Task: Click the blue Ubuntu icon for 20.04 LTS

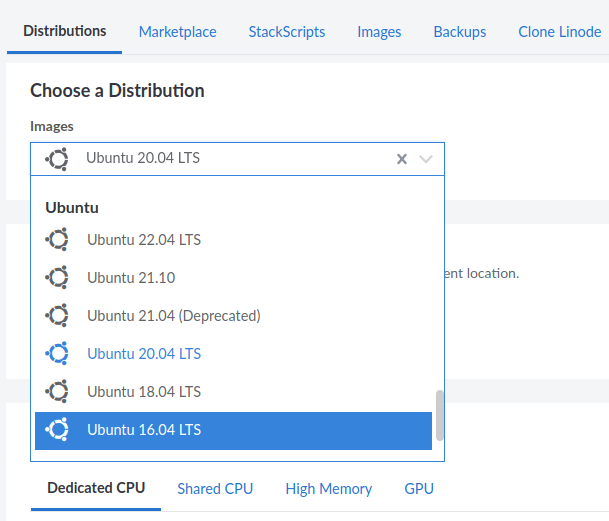Action: (57, 353)
